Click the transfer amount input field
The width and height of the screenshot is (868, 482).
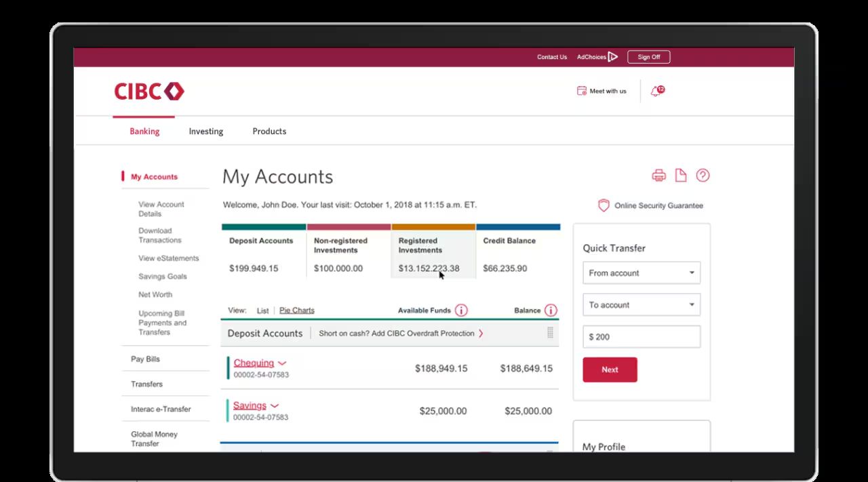click(x=642, y=337)
